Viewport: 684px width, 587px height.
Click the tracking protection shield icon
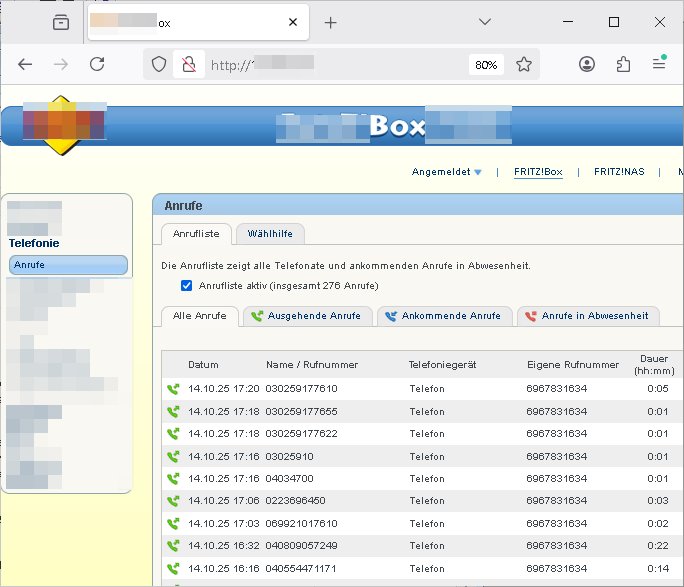tap(159, 64)
